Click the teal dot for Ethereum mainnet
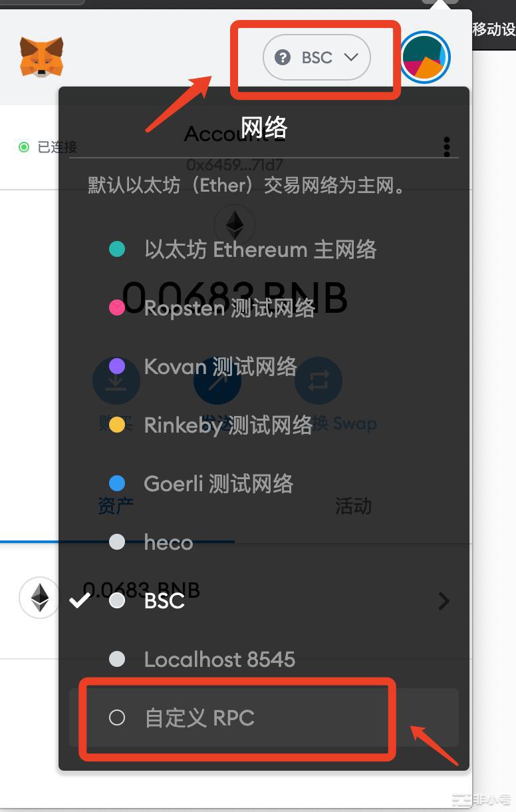This screenshot has height=812, width=516. (x=117, y=250)
